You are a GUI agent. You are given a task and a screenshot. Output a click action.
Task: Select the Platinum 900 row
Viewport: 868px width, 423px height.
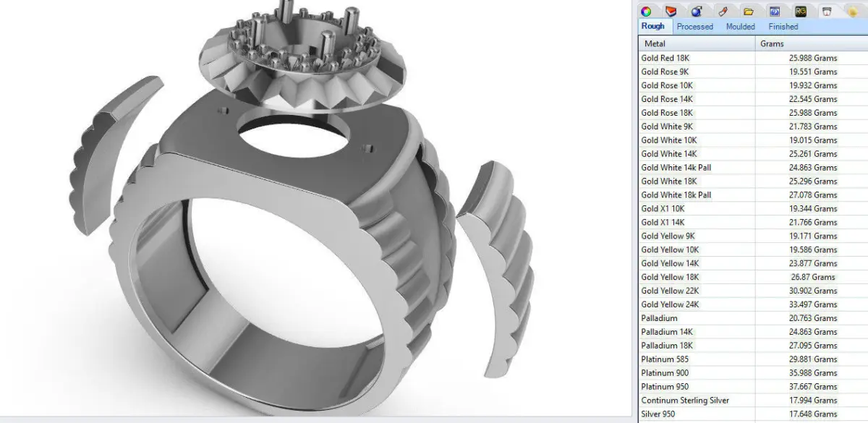click(753, 374)
